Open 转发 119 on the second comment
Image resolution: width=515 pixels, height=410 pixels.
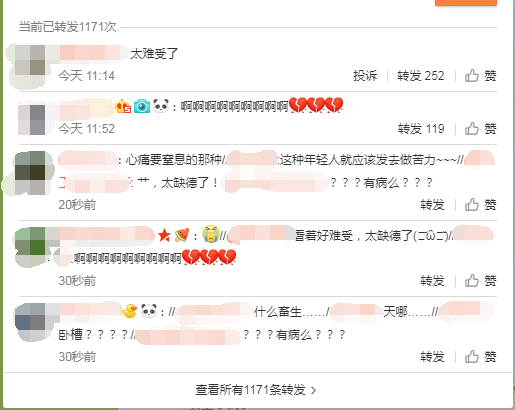point(421,129)
